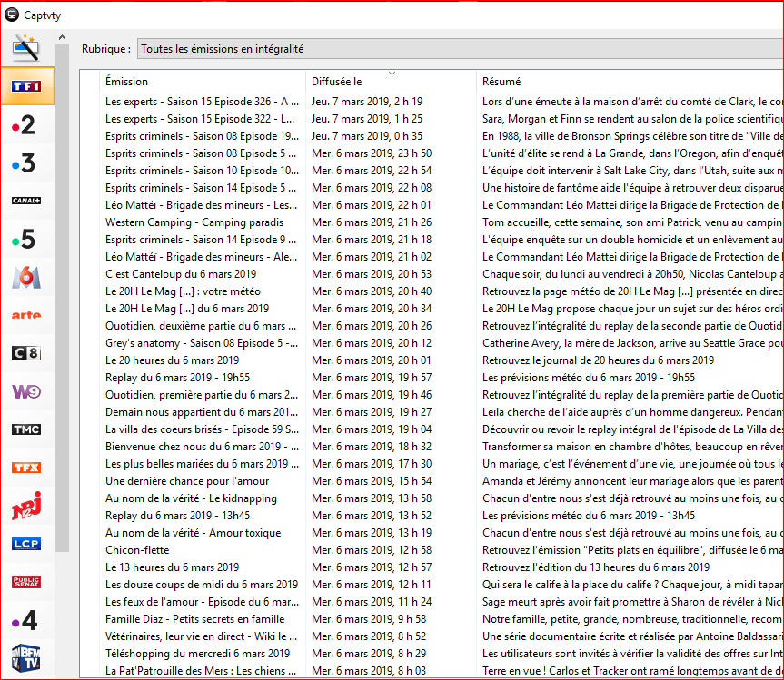Click the Émission column header
The height and width of the screenshot is (680, 784).
[202, 82]
